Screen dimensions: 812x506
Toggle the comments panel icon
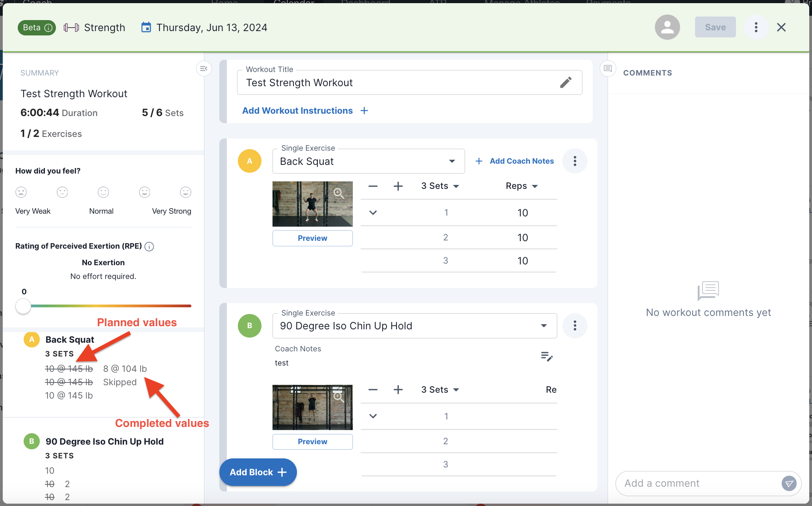[x=608, y=69]
